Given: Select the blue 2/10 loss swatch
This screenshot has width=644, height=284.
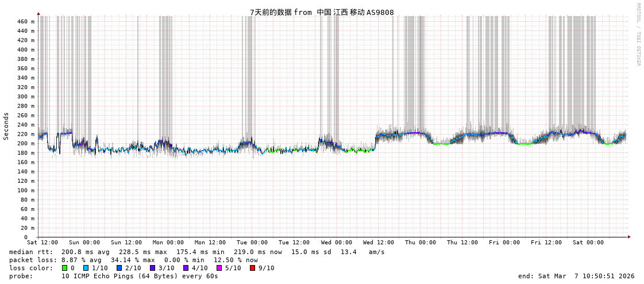Looking at the screenshot, I should 119,268.
